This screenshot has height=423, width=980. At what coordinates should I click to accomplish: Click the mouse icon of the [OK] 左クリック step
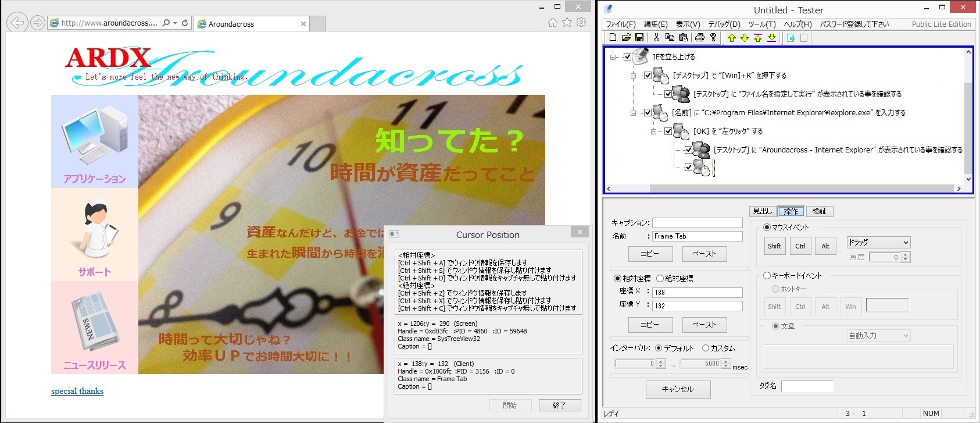pos(681,131)
